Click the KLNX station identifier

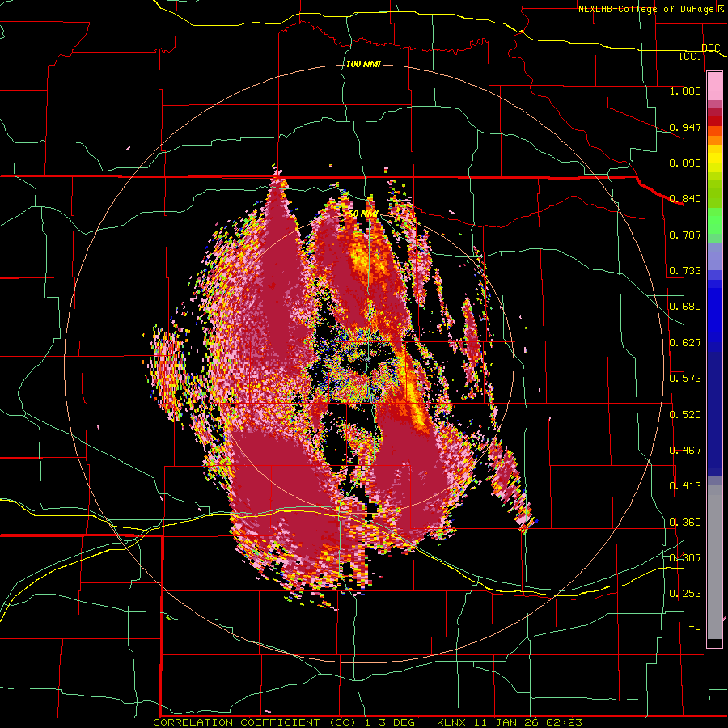pos(453,722)
